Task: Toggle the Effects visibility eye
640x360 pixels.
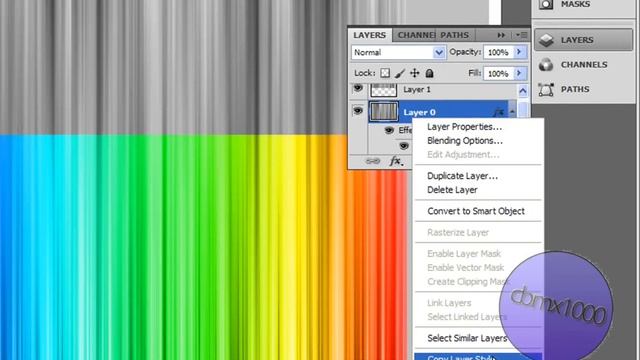Action: pyautogui.click(x=389, y=130)
